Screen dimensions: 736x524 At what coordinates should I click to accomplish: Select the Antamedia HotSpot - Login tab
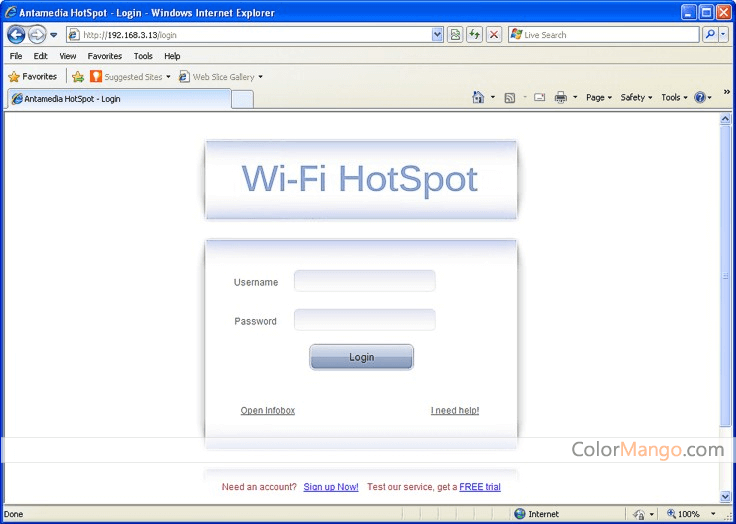pyautogui.click(x=118, y=99)
